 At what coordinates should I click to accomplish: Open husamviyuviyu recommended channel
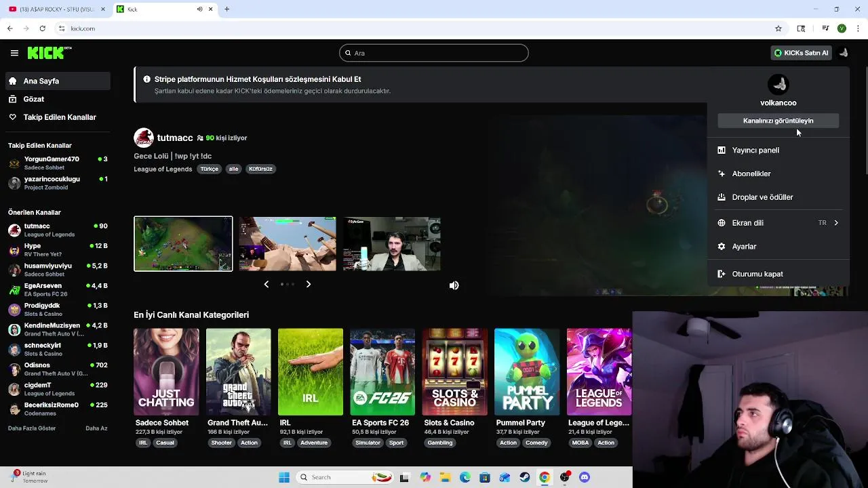click(57, 270)
